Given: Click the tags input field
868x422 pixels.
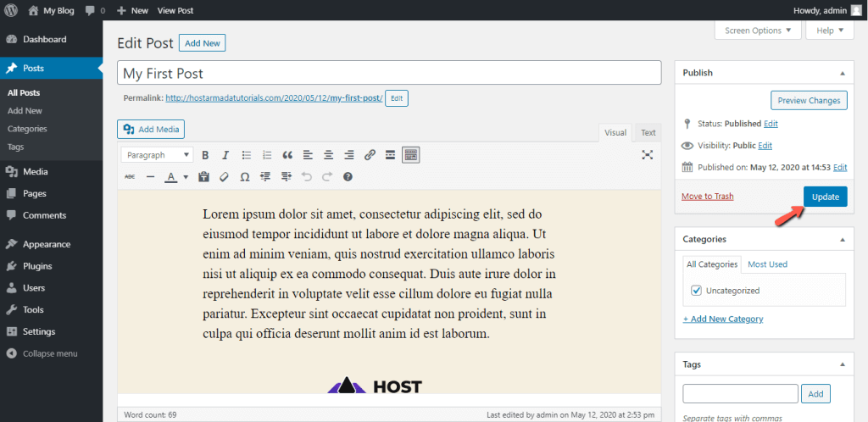Looking at the screenshot, I should click(x=740, y=394).
